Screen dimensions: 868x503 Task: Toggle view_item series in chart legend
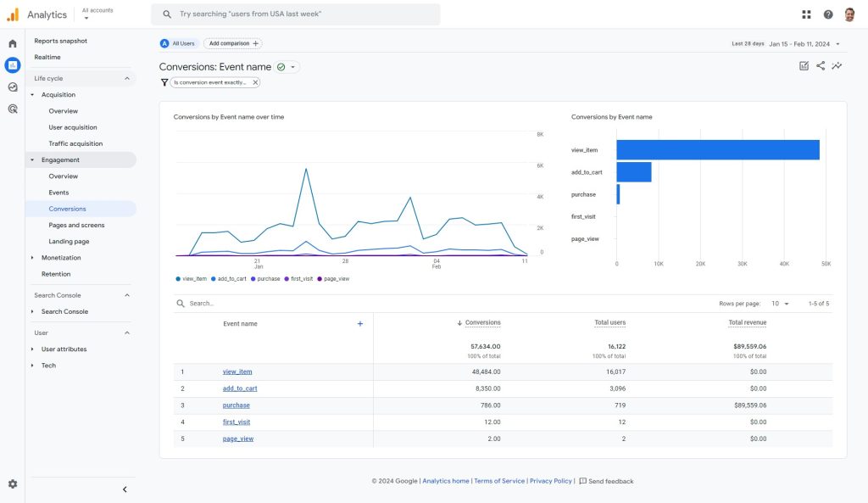tap(191, 279)
